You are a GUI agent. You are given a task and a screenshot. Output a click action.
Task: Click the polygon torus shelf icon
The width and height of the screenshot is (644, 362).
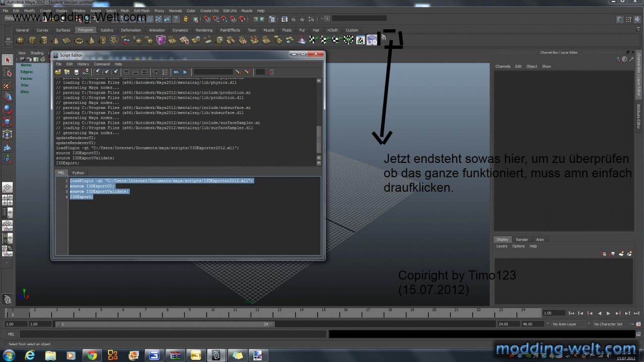(x=79, y=40)
